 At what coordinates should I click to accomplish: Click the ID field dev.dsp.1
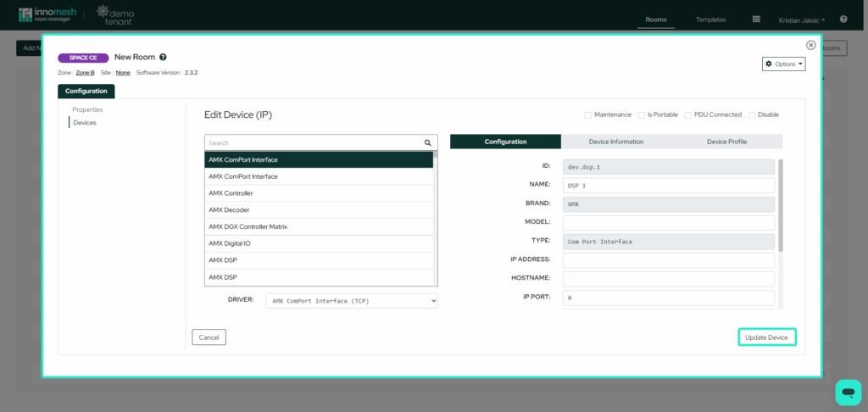tap(669, 167)
